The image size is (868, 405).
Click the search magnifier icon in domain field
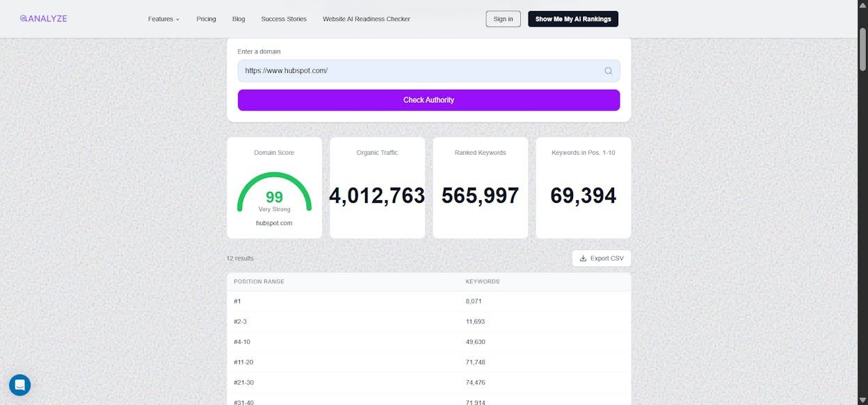(x=609, y=71)
